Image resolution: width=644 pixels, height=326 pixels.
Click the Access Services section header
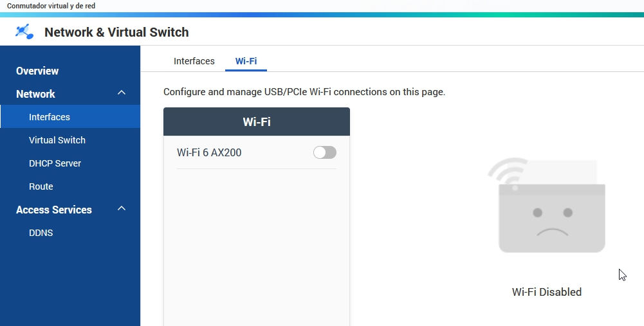54,210
